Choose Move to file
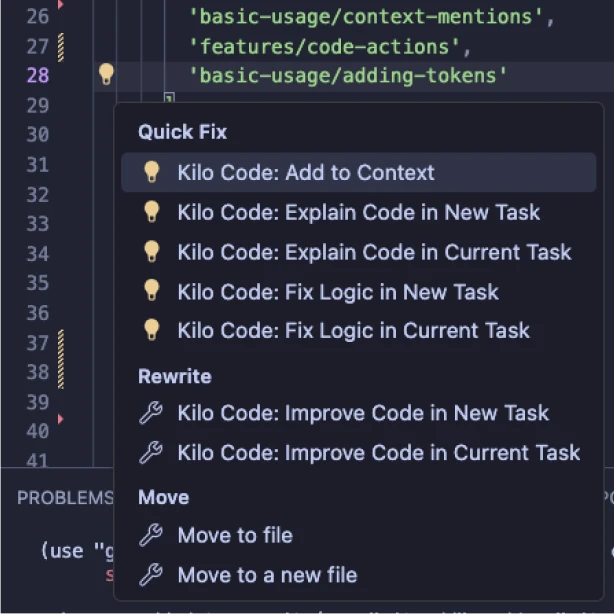Viewport: 614px width, 614px height. [x=358, y=535]
